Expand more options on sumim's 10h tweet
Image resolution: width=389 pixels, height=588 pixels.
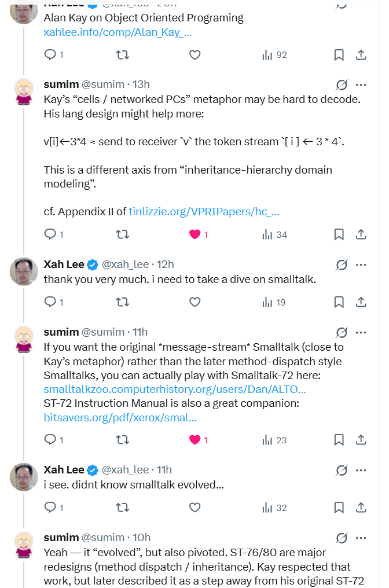361,538
